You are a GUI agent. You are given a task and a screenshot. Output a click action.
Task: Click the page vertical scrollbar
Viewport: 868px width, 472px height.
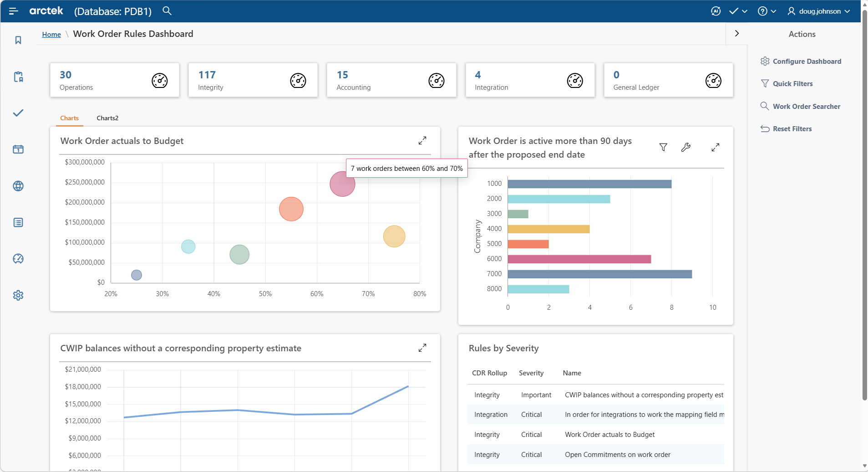pos(864,205)
